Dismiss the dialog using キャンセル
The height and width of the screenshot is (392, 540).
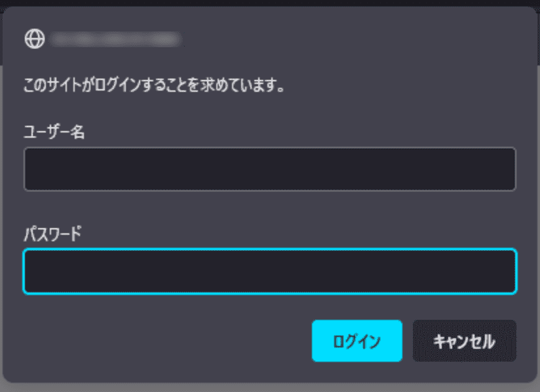pyautogui.click(x=464, y=341)
